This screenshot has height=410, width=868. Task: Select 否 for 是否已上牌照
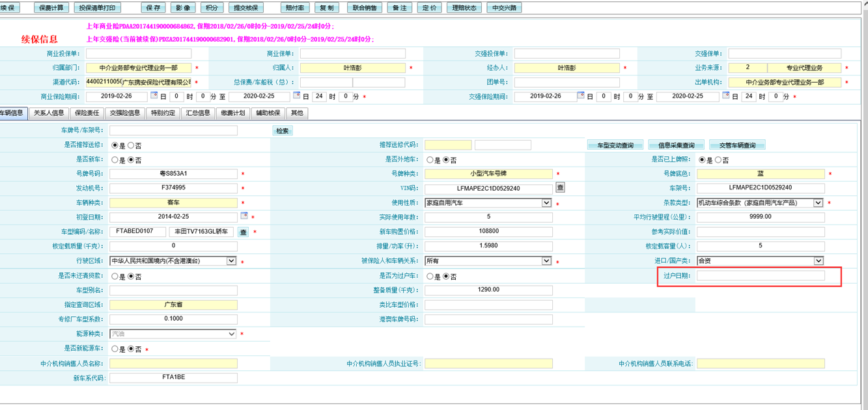pos(718,159)
